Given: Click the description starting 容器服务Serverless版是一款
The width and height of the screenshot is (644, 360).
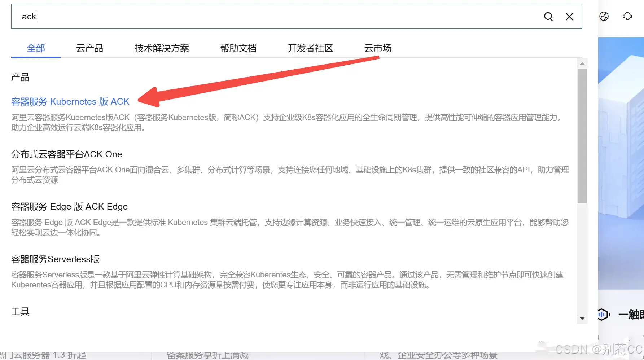Looking at the screenshot, I should click(287, 280).
